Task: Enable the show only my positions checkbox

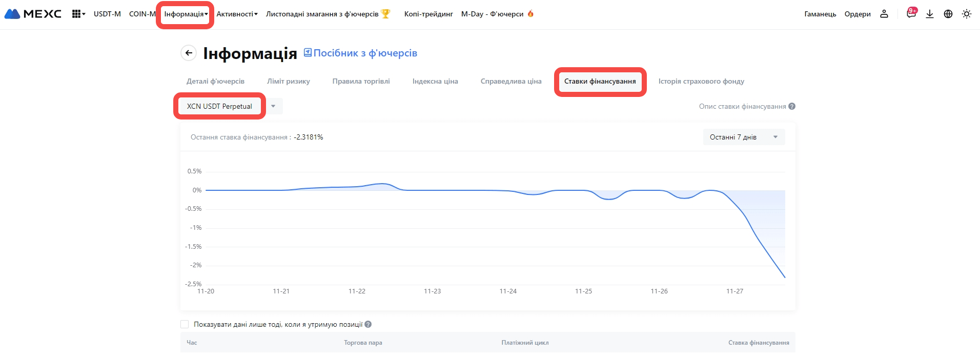Action: coord(185,324)
